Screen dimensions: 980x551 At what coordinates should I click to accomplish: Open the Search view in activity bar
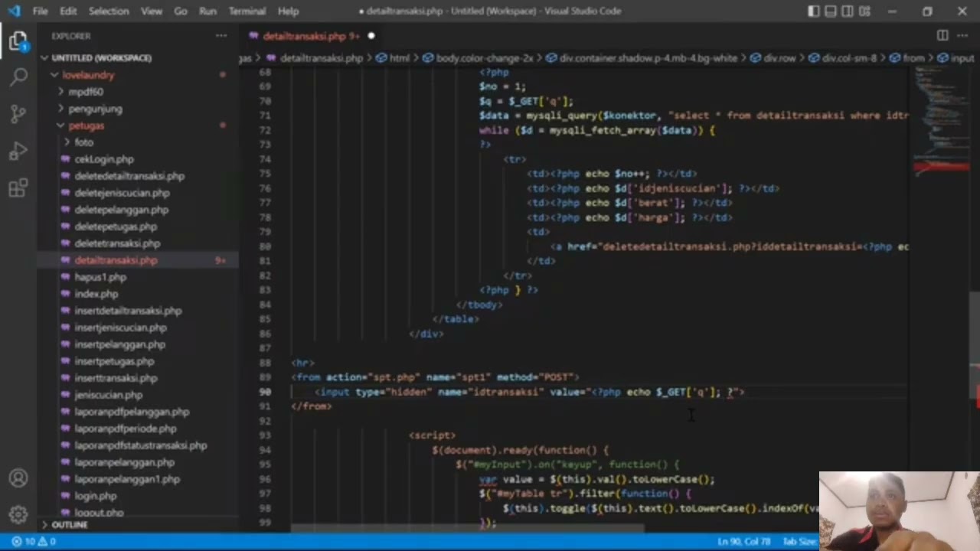click(x=18, y=77)
